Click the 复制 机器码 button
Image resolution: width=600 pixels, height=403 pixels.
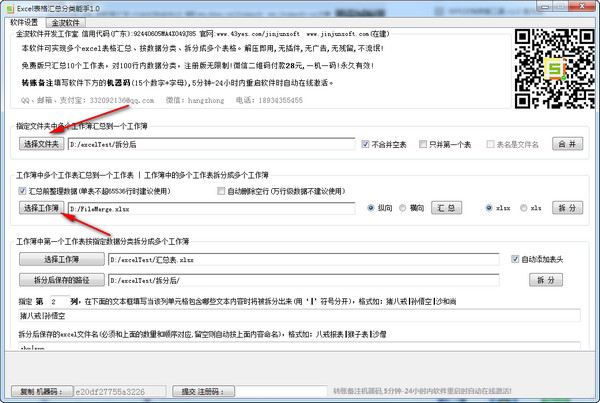pos(41,391)
